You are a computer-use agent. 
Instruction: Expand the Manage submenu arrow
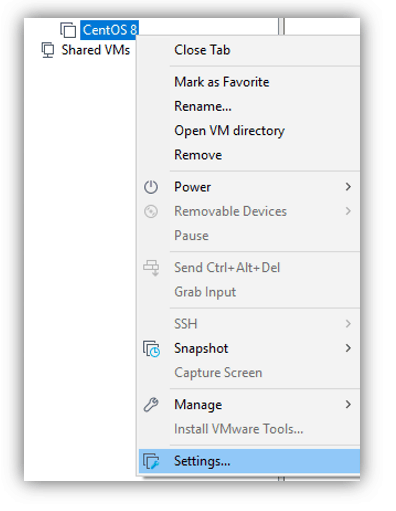click(x=348, y=404)
